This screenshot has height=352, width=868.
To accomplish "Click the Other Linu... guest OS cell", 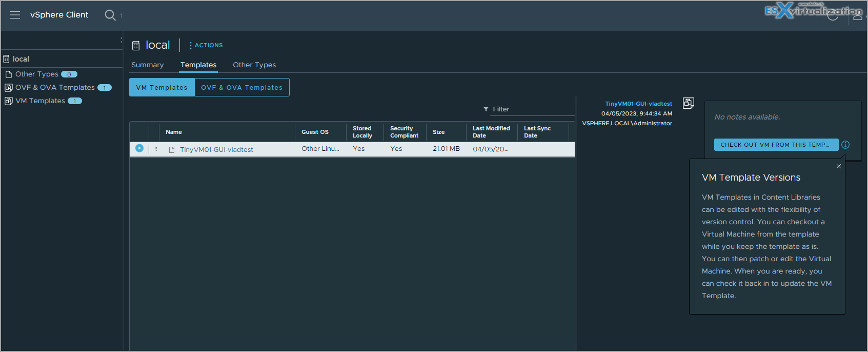I will [320, 149].
